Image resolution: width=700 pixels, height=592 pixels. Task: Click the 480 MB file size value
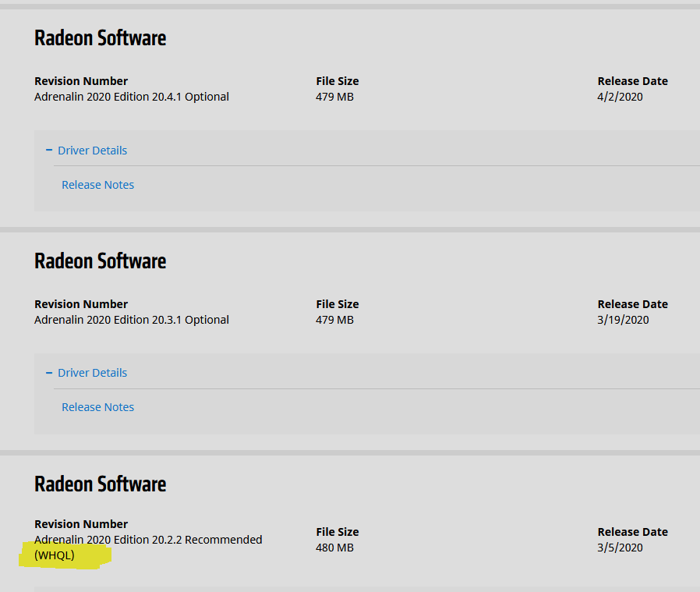[x=334, y=548]
